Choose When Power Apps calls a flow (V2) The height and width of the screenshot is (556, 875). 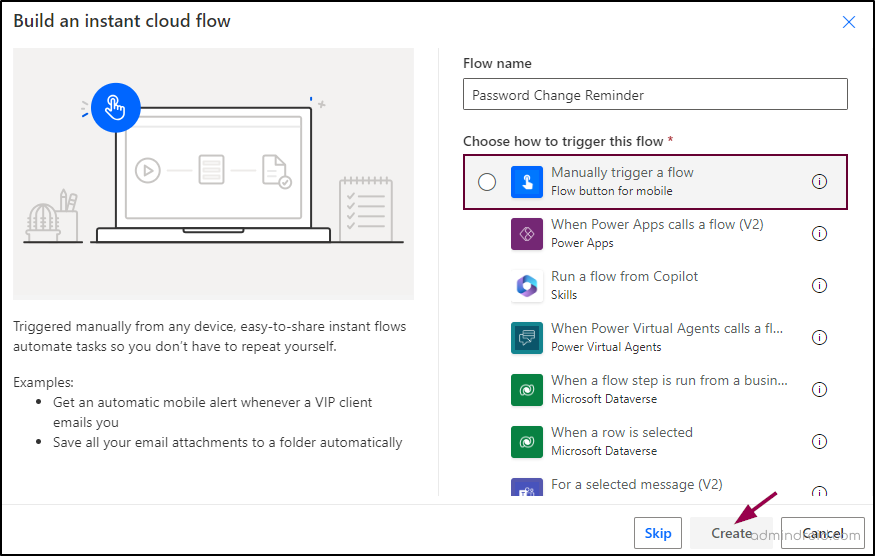[x=656, y=225]
